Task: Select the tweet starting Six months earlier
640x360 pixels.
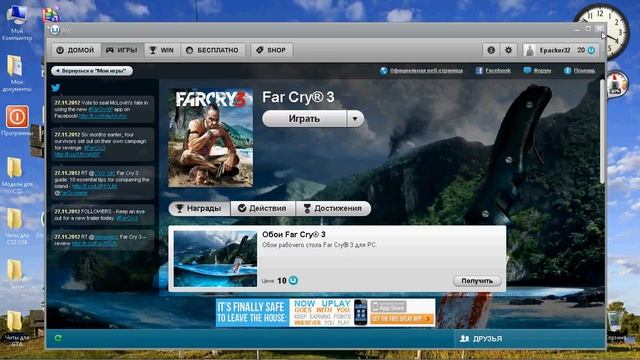Action: tap(102, 144)
